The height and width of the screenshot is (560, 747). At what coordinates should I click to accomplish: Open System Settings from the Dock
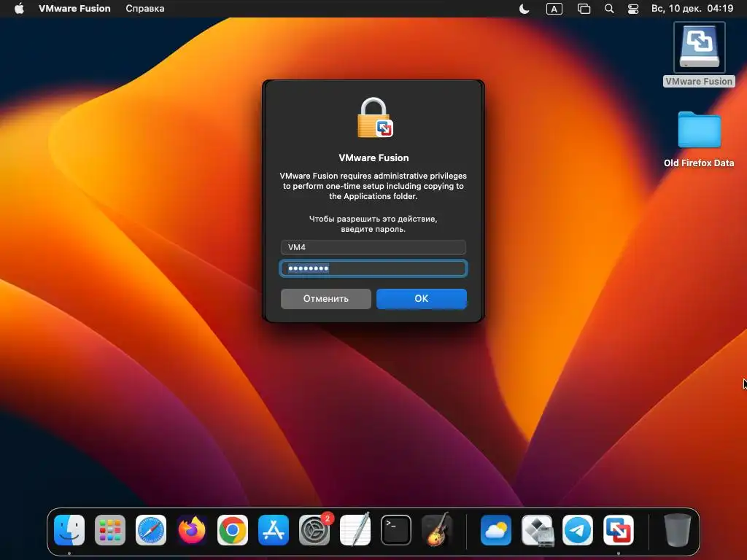314,530
